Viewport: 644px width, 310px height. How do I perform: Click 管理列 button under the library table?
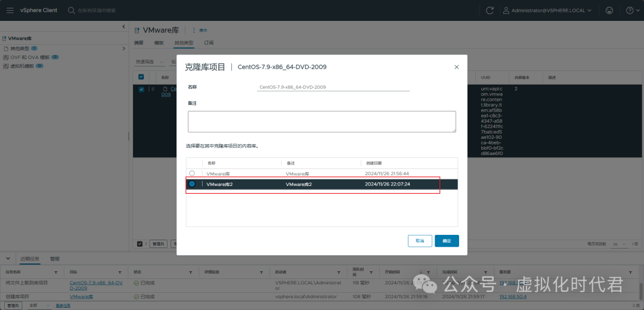coord(158,244)
